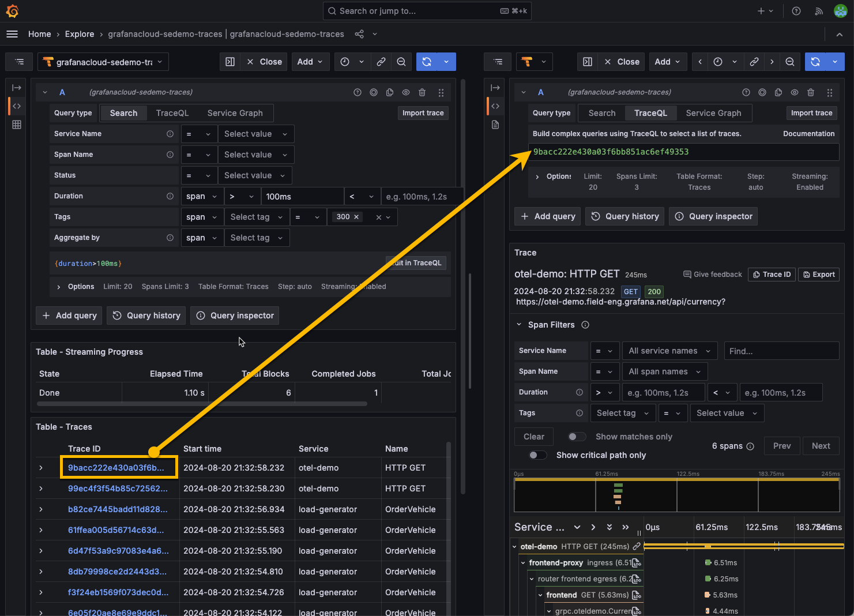Open the main navigation hamburger menu
The height and width of the screenshot is (616, 854).
coord(12,34)
